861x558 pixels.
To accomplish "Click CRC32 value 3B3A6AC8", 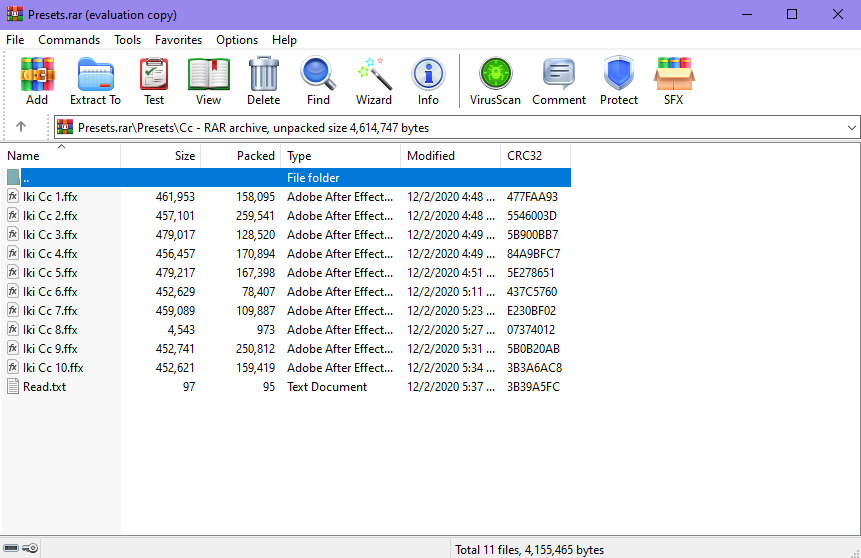I will (534, 367).
